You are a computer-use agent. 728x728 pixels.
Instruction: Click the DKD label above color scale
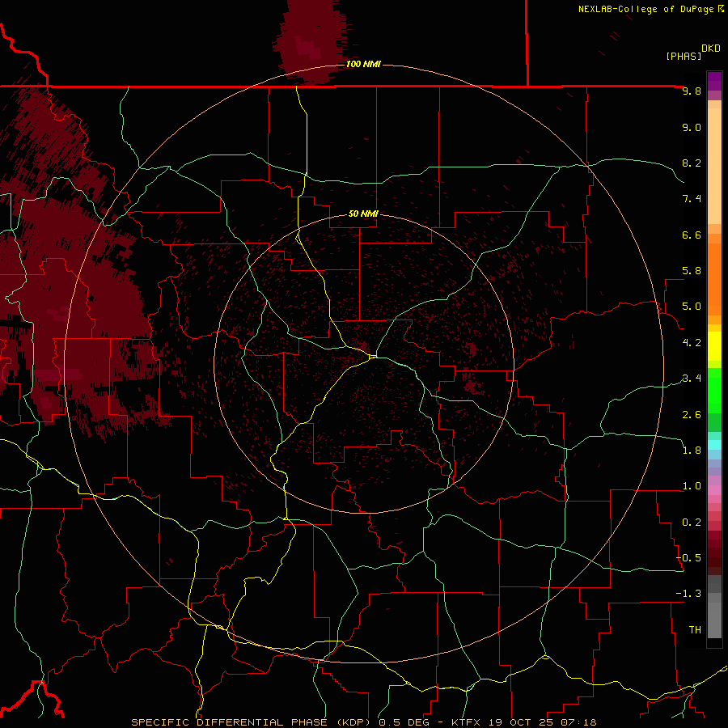tap(710, 49)
